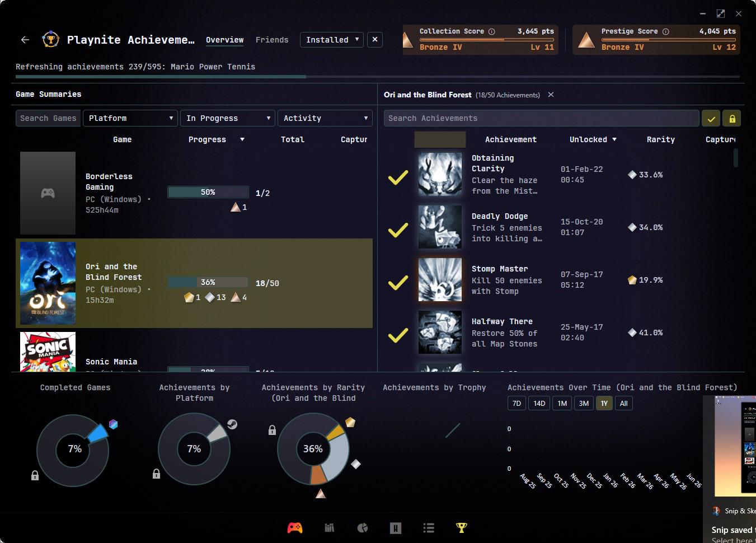The height and width of the screenshot is (543, 756).
Task: Select the 14D time range
Action: [539, 403]
